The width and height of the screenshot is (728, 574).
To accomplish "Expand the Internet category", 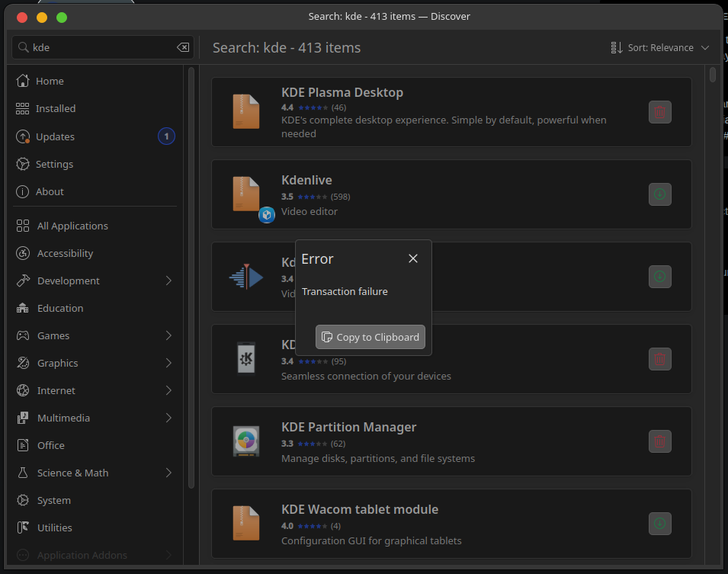I will [x=168, y=390].
